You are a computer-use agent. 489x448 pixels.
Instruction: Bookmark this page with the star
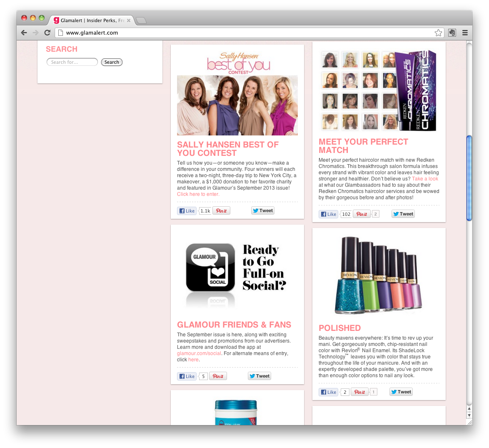pyautogui.click(x=438, y=33)
